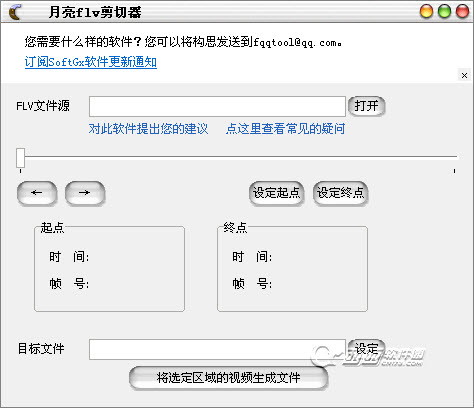
Task: Click 设定起点 to set start point
Action: (x=276, y=193)
